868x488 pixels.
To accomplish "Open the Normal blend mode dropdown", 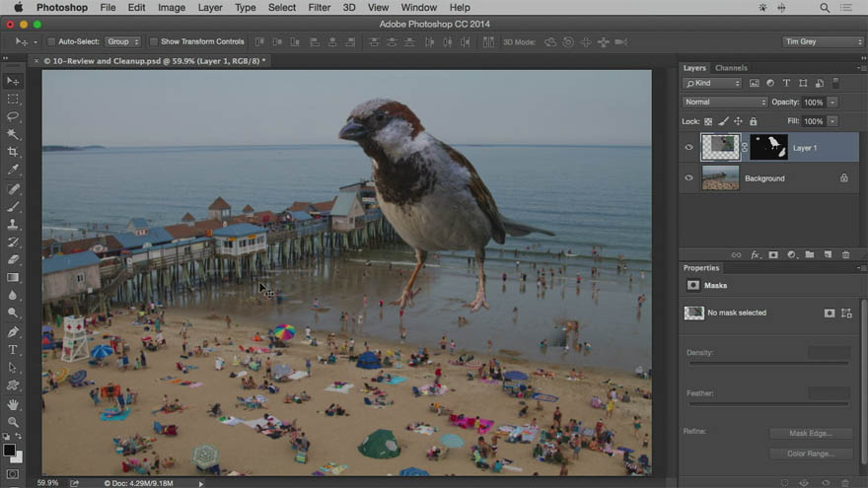I will click(725, 102).
